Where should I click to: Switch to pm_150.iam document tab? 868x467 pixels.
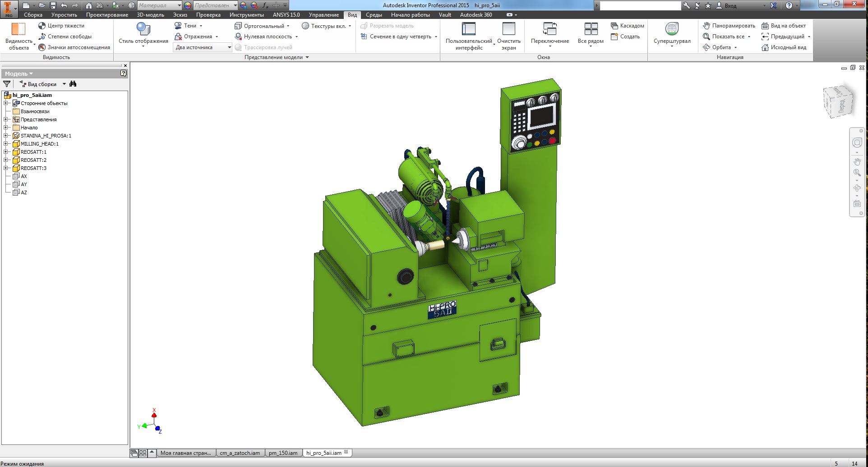283,453
